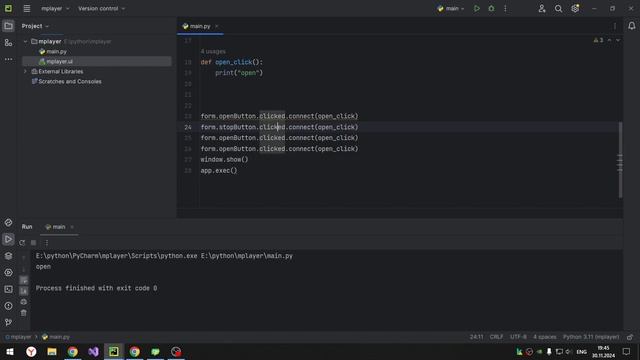Rerun main in Run panel
The height and width of the screenshot is (360, 640).
(22, 243)
